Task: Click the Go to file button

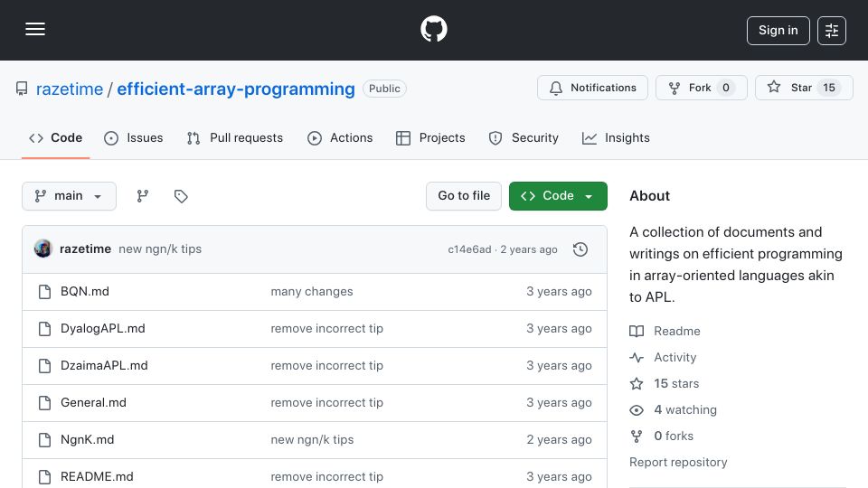Action: click(464, 196)
